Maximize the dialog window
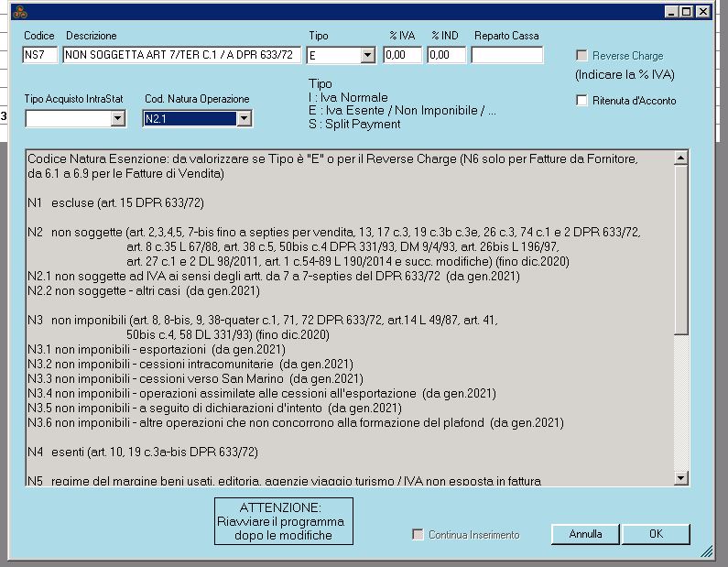Viewport: 728px width, 567px height. point(687,12)
